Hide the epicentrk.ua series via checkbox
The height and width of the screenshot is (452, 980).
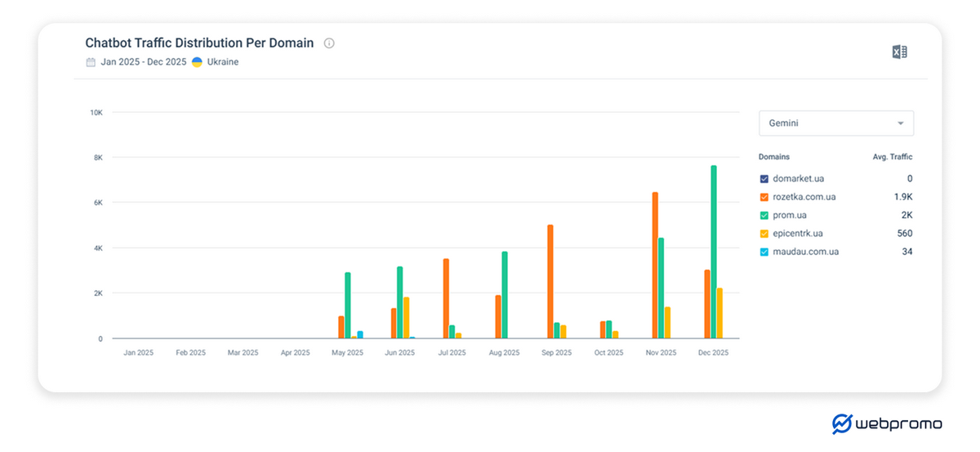coord(764,234)
